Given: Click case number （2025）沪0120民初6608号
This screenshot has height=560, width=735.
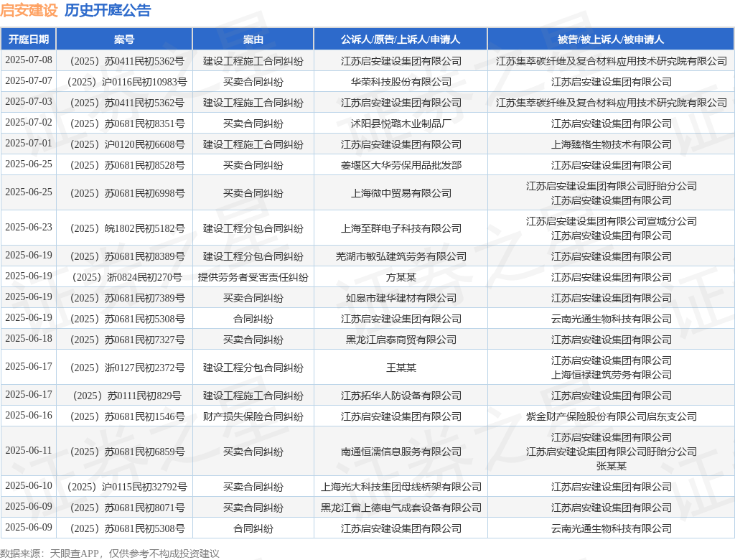Looking at the screenshot, I should coord(124,144).
